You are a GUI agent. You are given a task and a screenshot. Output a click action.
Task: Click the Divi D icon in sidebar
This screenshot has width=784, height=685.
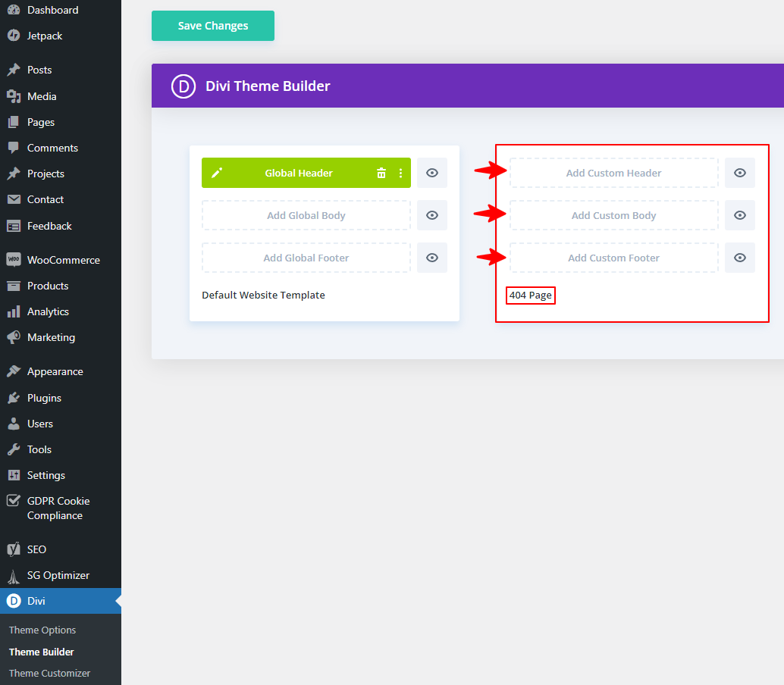14,601
